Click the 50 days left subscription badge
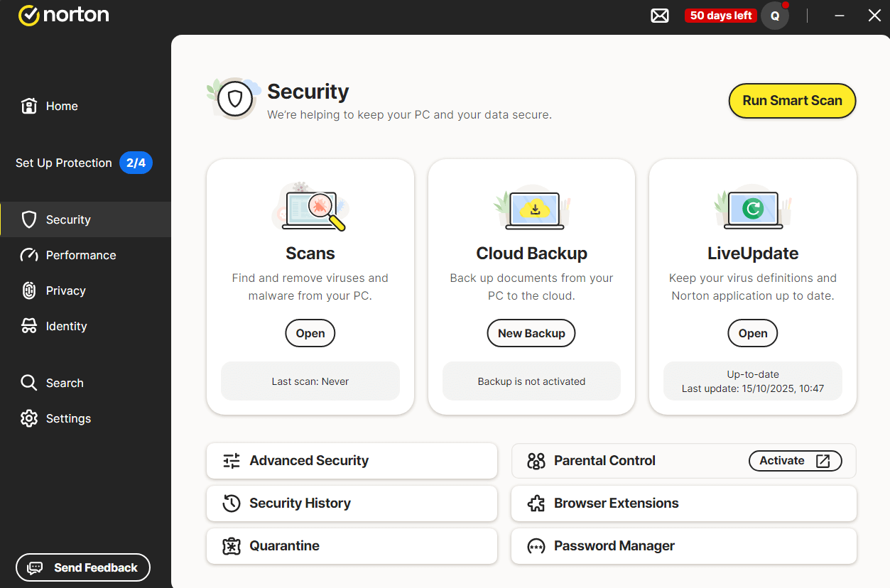 720,15
